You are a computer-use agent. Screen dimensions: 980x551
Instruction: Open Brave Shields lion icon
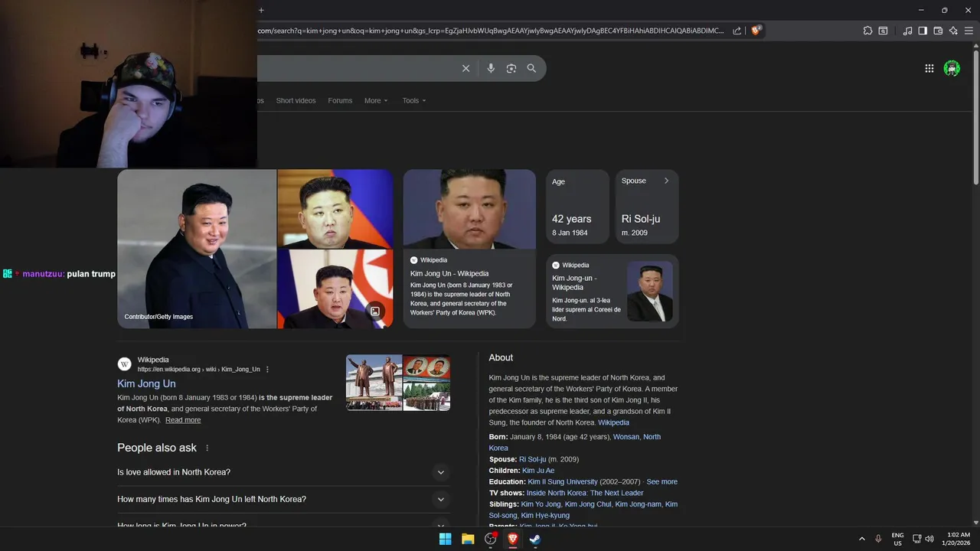click(x=756, y=31)
